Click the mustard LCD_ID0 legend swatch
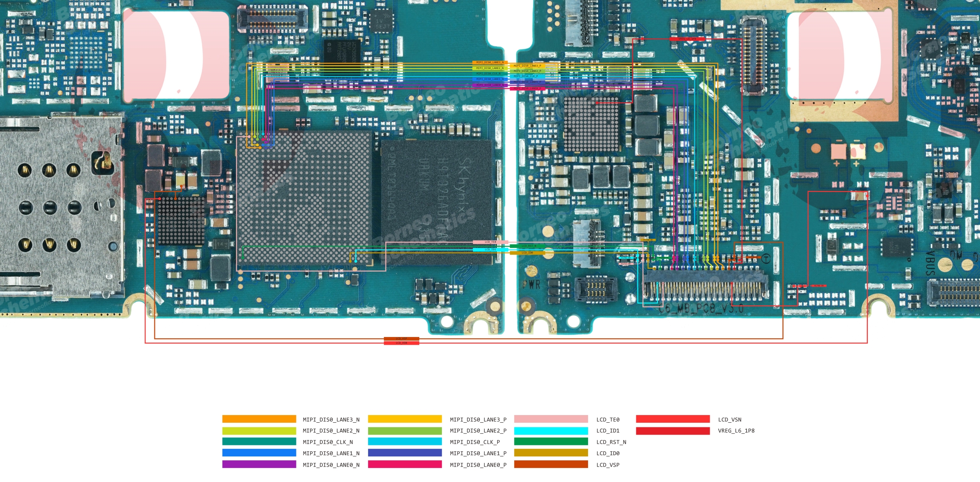The image size is (980, 482). (x=551, y=453)
